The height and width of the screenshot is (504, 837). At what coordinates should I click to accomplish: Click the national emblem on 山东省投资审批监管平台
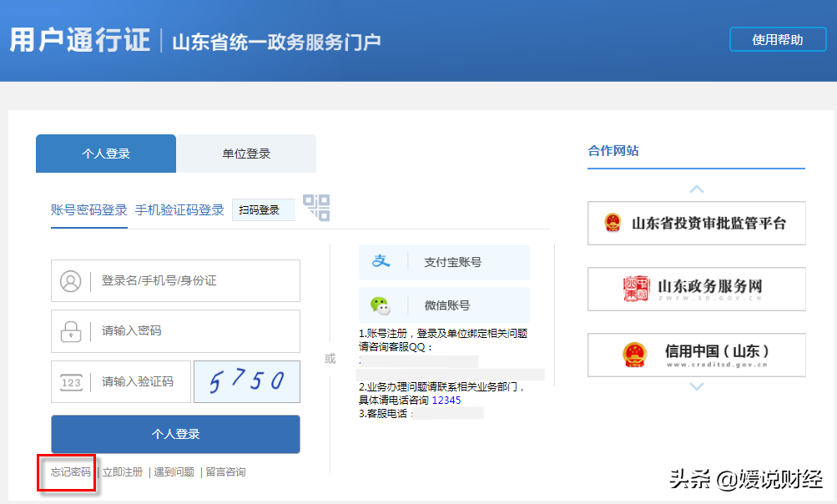613,223
